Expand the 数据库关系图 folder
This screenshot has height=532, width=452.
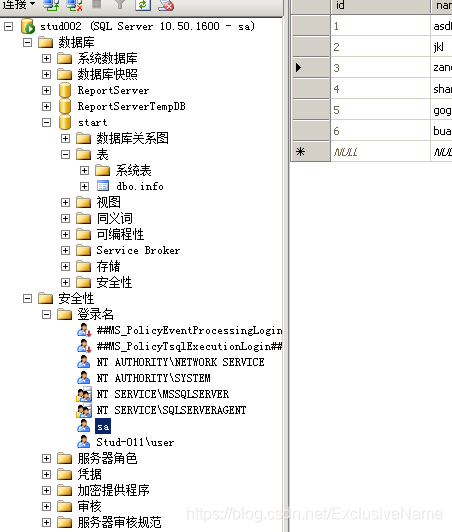65,138
